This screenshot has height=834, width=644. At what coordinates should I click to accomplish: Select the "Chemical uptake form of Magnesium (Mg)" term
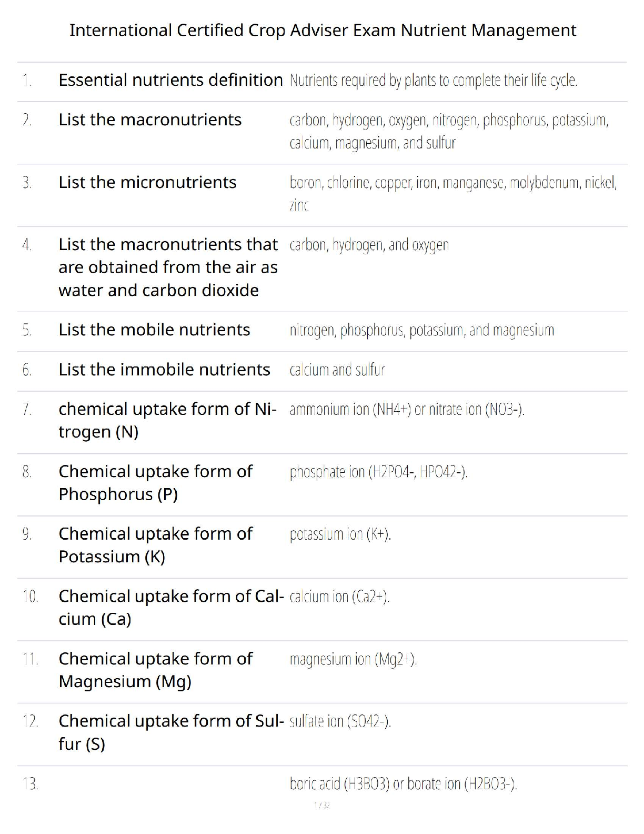(x=155, y=670)
